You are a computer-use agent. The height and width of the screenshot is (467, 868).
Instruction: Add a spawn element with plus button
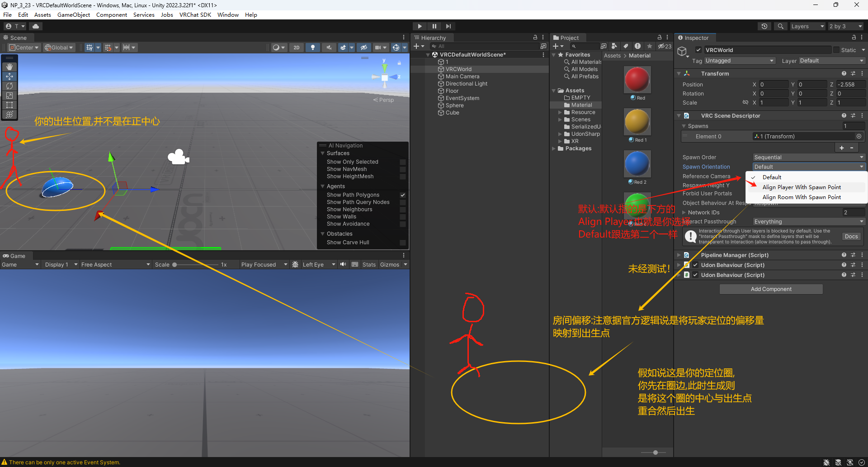[x=841, y=148]
